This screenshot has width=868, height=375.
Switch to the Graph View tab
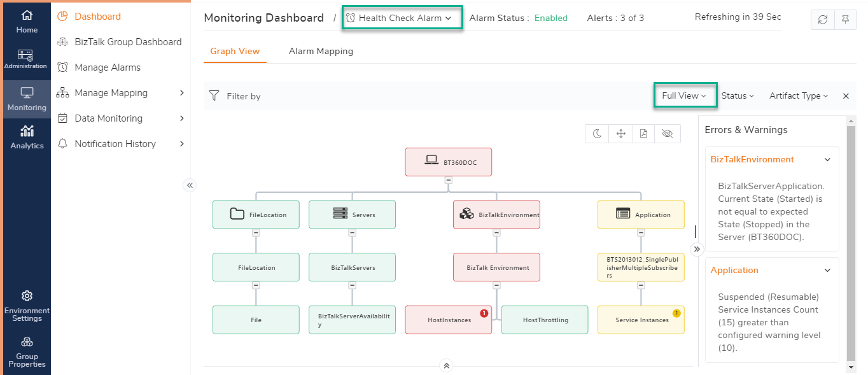pyautogui.click(x=235, y=51)
